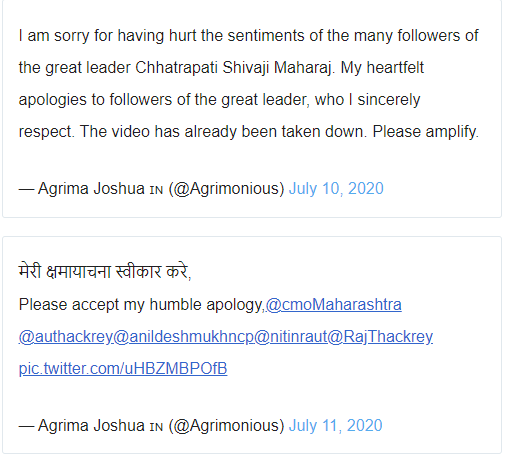Open the July 11, 2020 tweet date link
The height and width of the screenshot is (458, 507).
pyautogui.click(x=335, y=426)
